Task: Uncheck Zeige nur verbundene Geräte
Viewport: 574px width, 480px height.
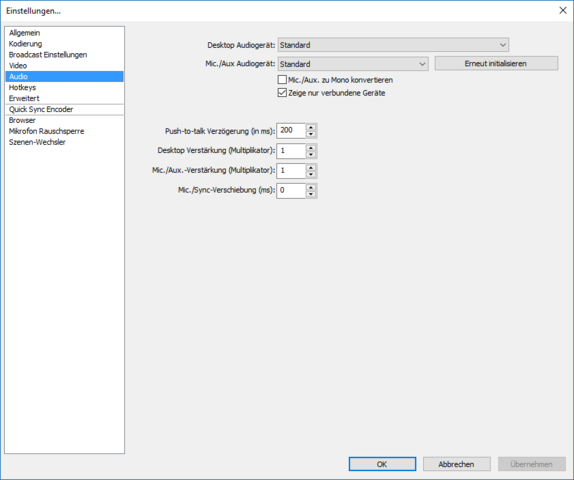Action: (x=282, y=93)
